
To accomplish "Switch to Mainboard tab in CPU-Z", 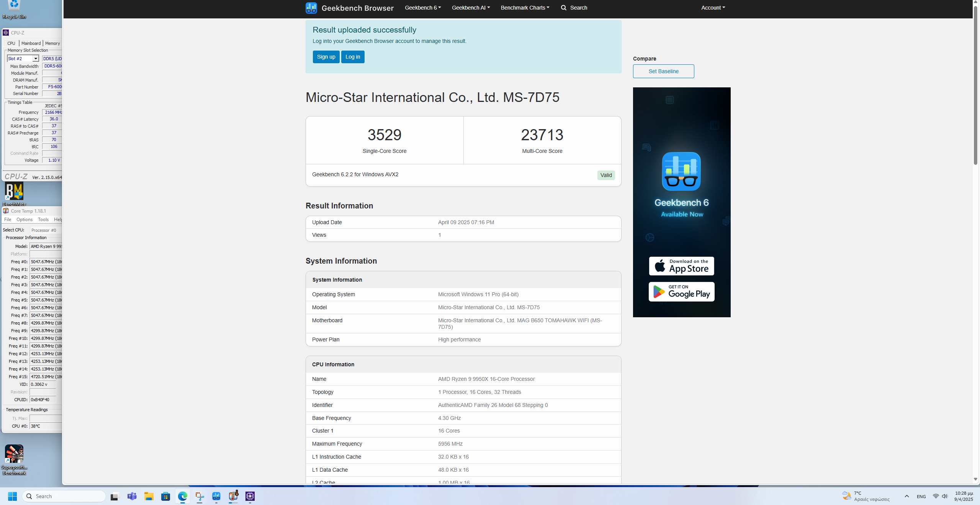I will (x=31, y=43).
